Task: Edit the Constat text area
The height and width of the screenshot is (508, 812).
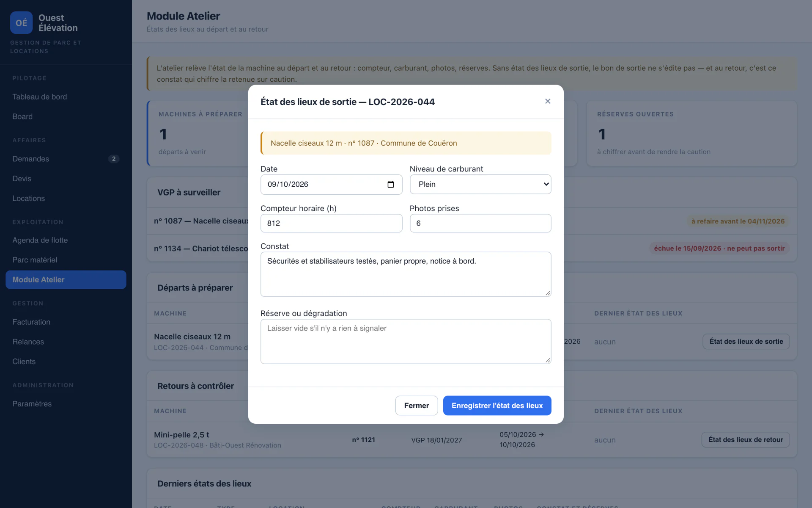Action: (x=406, y=274)
